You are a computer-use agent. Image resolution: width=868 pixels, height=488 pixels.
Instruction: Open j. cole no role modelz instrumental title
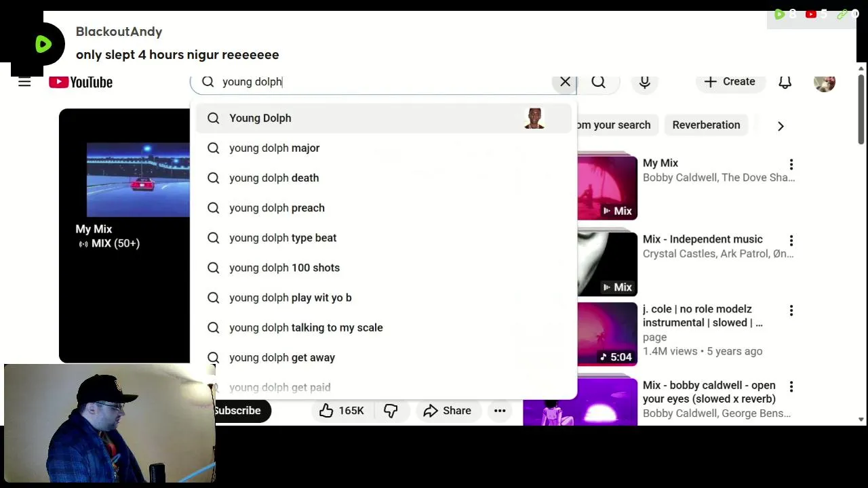(x=703, y=316)
